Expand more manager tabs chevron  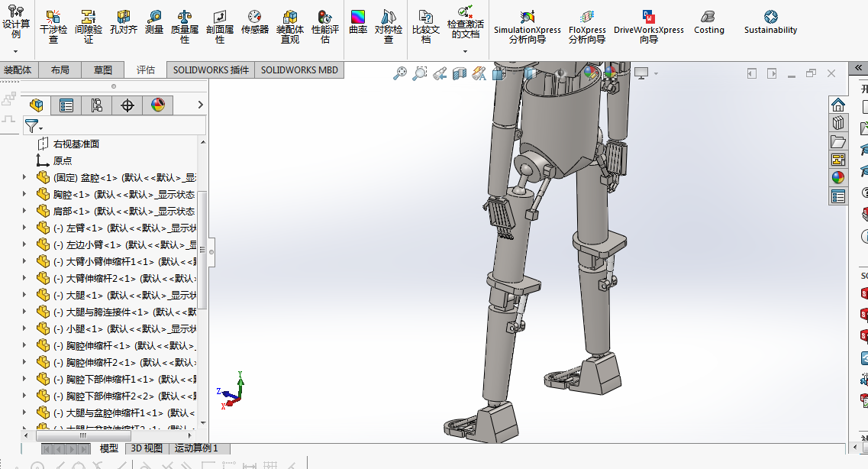click(200, 105)
